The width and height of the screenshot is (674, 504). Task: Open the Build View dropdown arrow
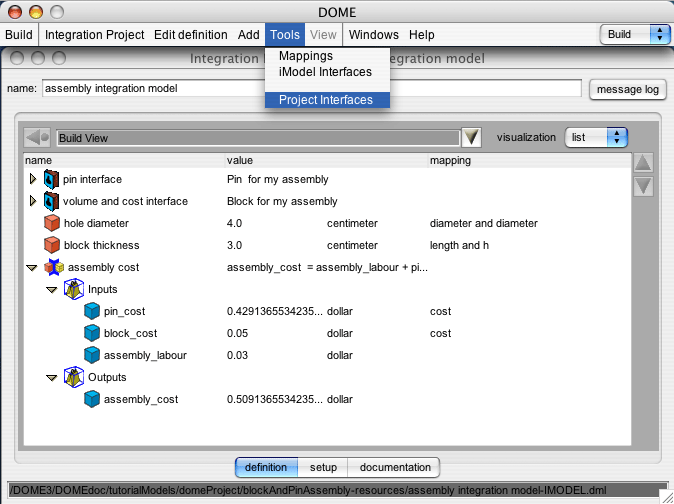(x=471, y=137)
